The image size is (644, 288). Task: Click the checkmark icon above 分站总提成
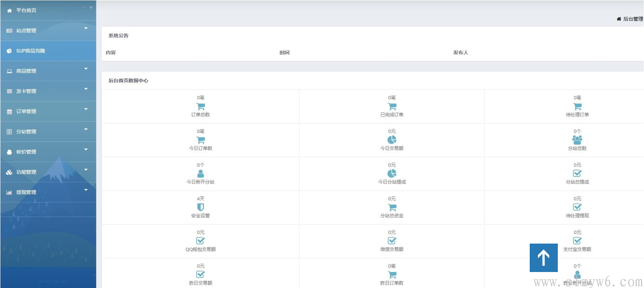tap(577, 173)
